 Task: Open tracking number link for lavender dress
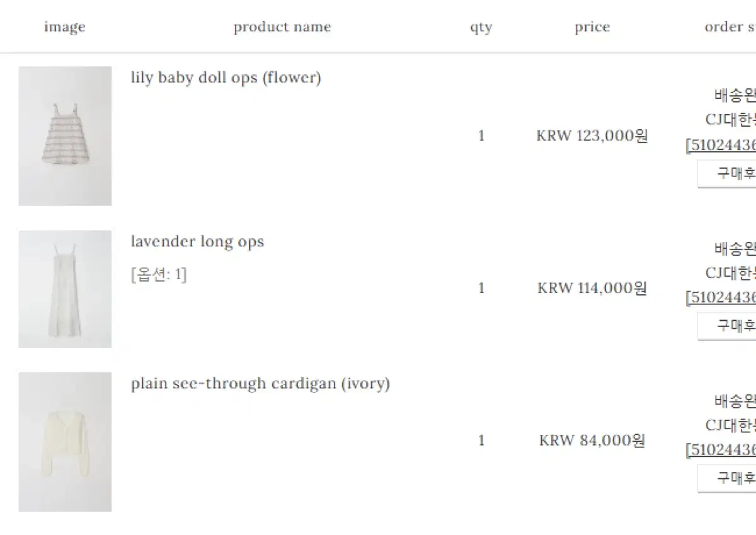click(x=721, y=297)
